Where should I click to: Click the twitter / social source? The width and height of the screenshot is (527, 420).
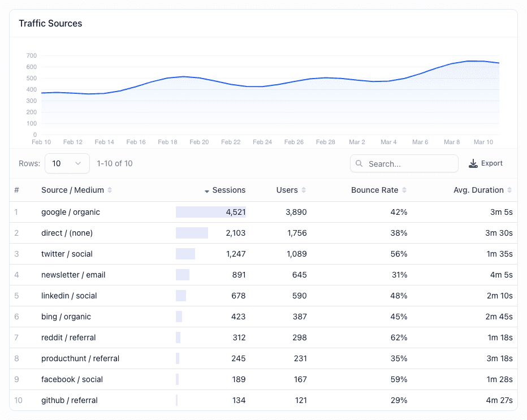point(67,254)
